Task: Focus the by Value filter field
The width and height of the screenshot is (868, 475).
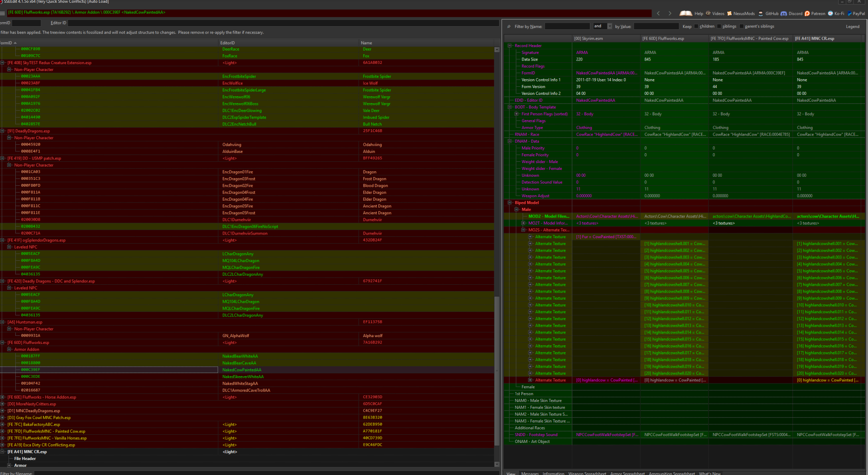Action: click(656, 26)
